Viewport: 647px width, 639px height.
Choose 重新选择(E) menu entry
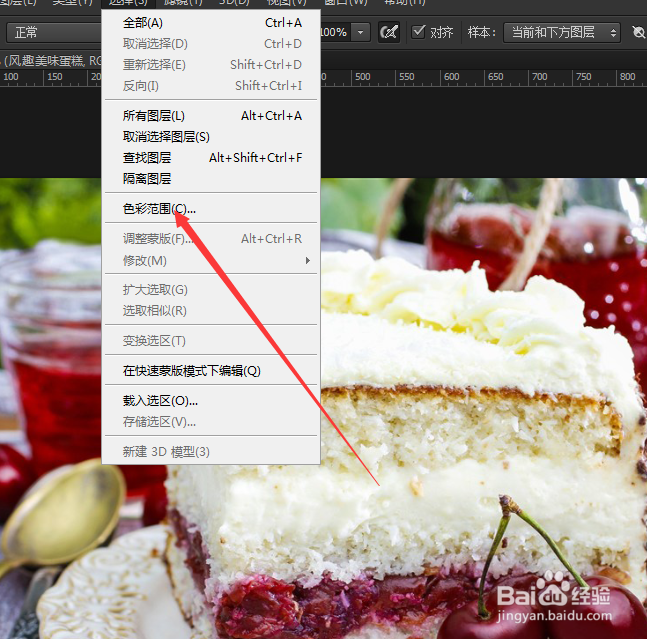211,65
